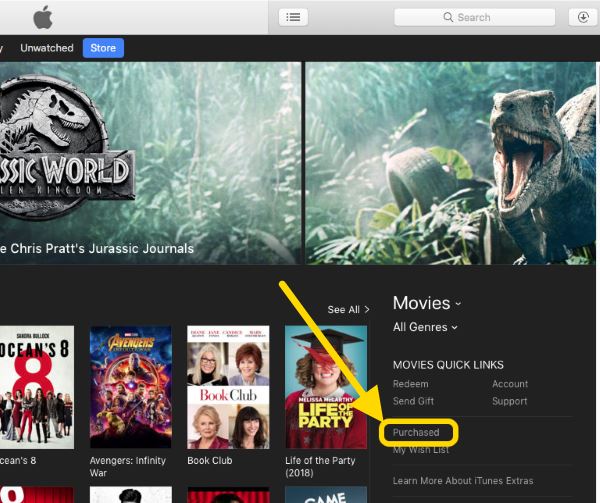The height and width of the screenshot is (503, 600).
Task: Expand the Movies category dropdown
Action: pyautogui.click(x=427, y=303)
